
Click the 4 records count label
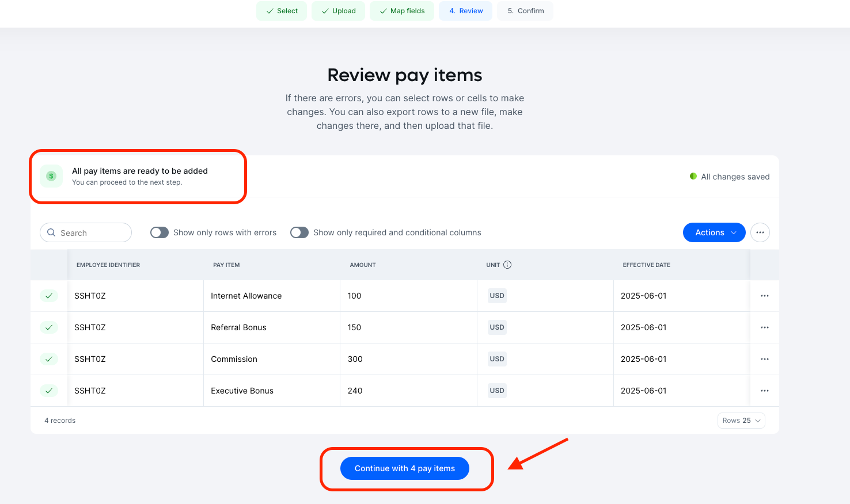point(60,421)
